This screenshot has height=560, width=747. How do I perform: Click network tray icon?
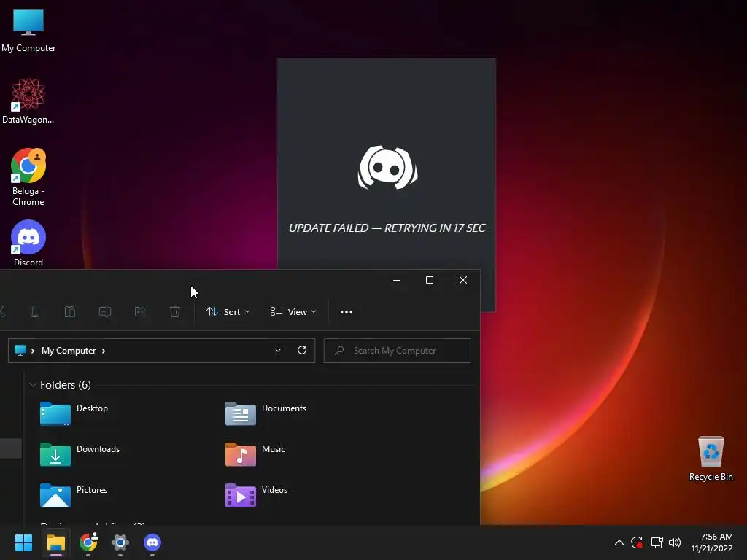657,542
